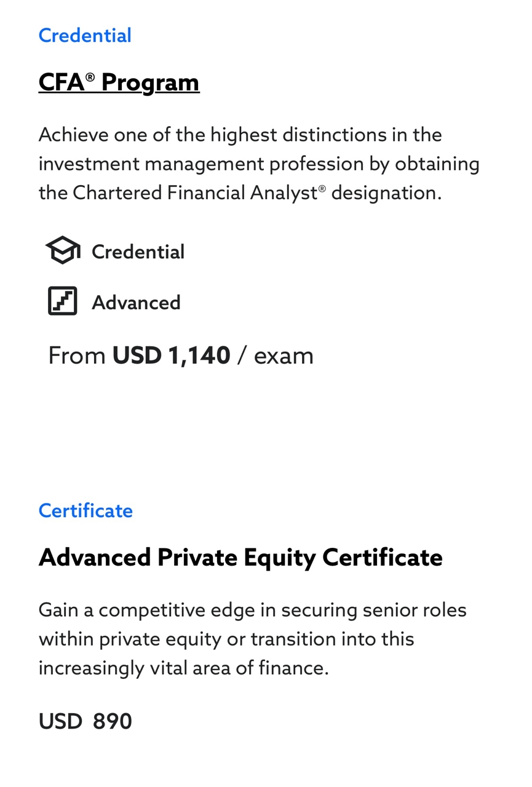This screenshot has height=787, width=532.
Task: Click "increasingly vital area of finance" line
Action: [x=183, y=668]
